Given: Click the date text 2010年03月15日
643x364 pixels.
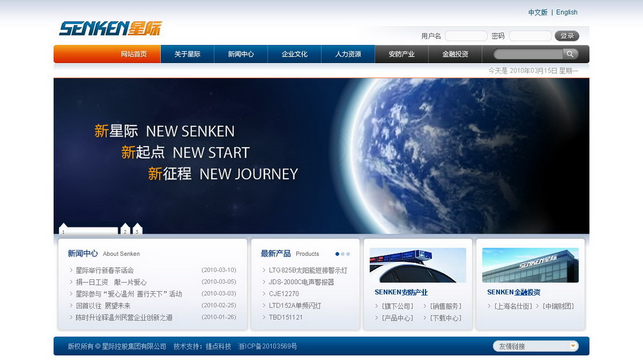Looking at the screenshot, I should [534, 71].
